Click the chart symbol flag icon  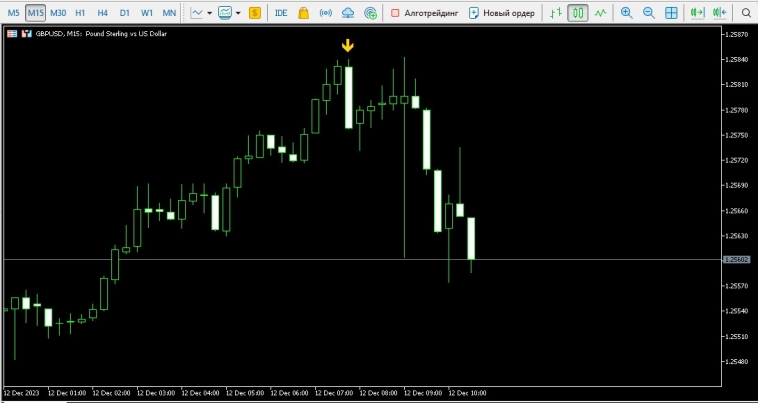(x=12, y=34)
